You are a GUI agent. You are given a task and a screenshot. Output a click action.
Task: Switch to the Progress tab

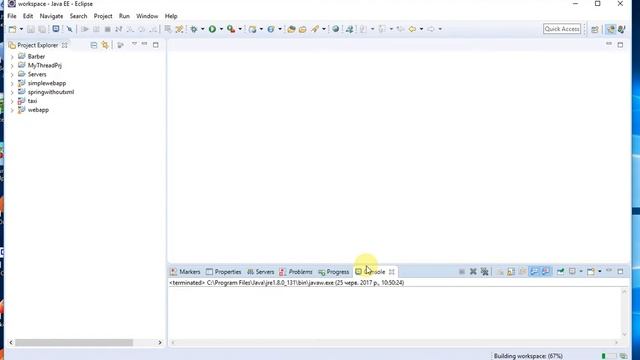point(333,272)
